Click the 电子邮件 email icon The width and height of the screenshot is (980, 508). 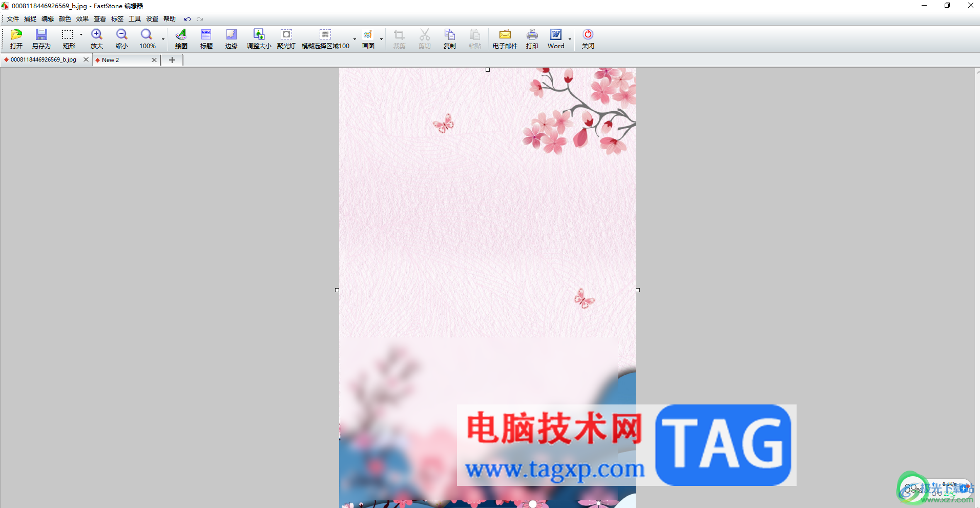pyautogui.click(x=505, y=39)
